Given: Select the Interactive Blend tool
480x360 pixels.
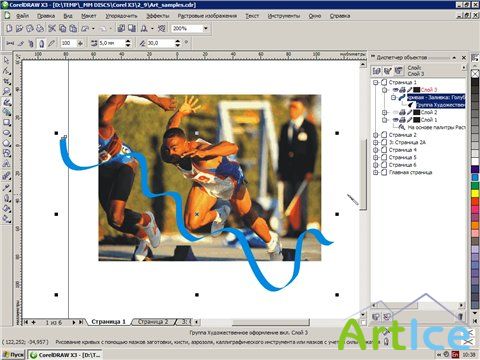Looking at the screenshot, I should click(6, 176).
